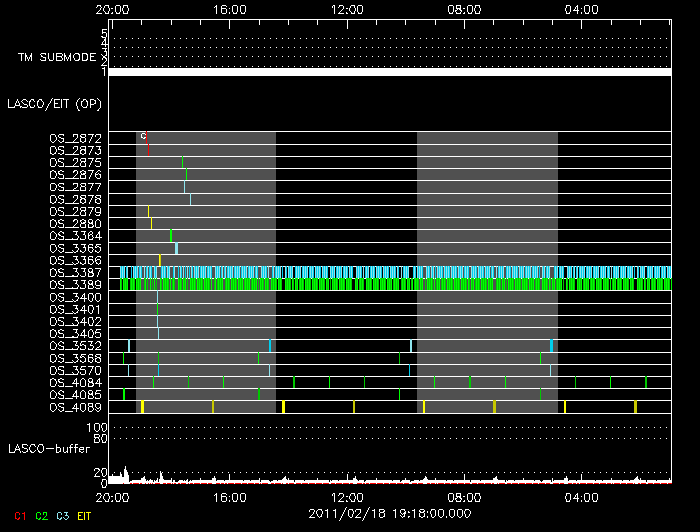Click the top axis 08:00 label
This screenshot has width=700, height=532.
(464, 9)
